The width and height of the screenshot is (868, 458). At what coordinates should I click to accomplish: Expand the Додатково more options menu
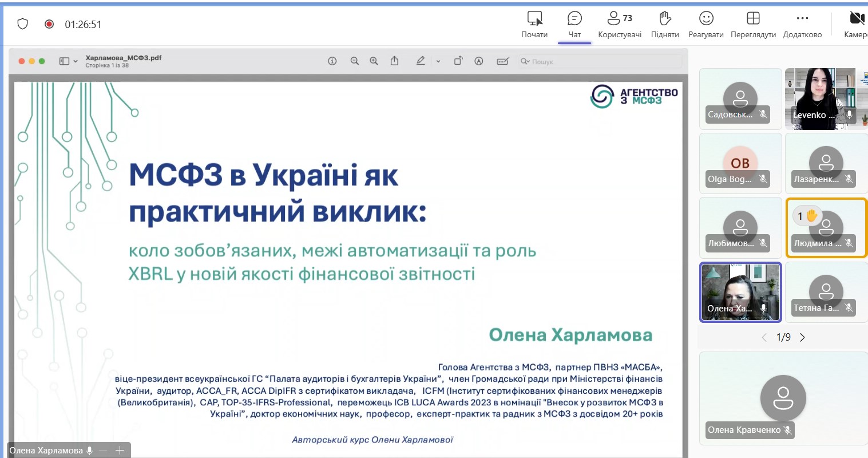802,25
